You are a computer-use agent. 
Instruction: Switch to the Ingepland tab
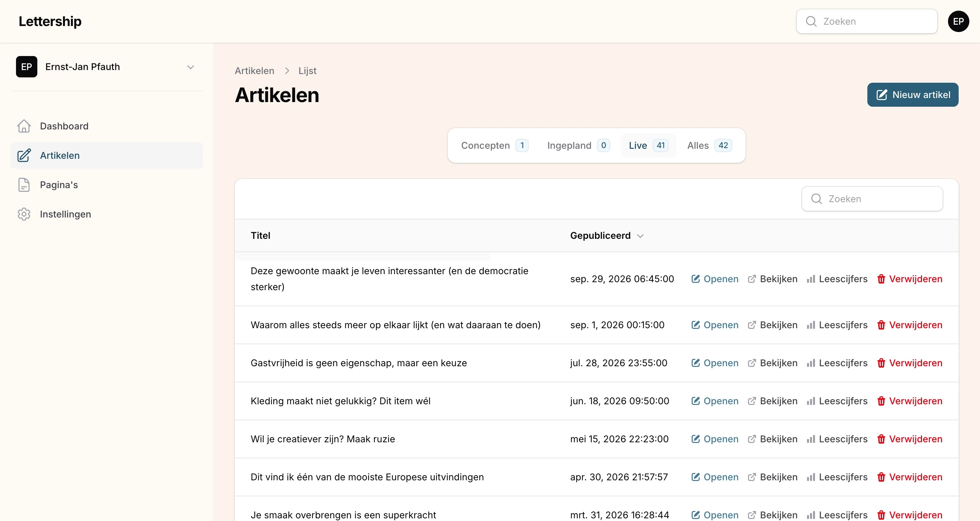click(578, 145)
